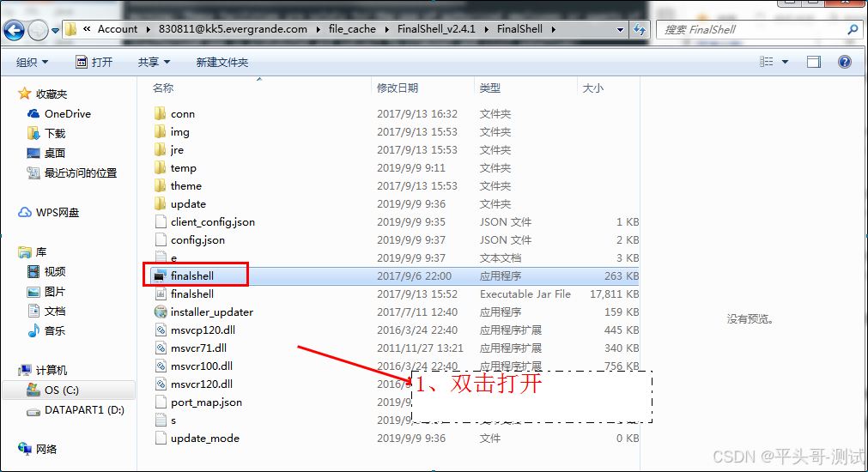The image size is (868, 472).
Task: Click the 打开 toolbar button
Action: coord(94,62)
